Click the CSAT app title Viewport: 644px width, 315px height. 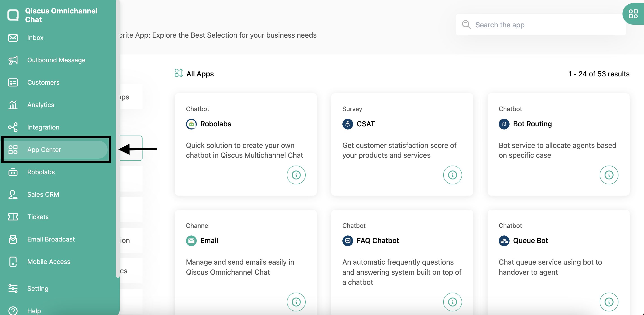(365, 124)
